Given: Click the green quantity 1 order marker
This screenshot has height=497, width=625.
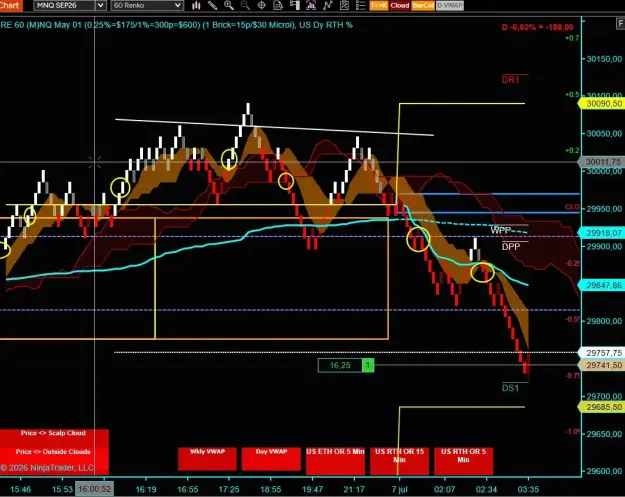Looking at the screenshot, I should coord(368,365).
